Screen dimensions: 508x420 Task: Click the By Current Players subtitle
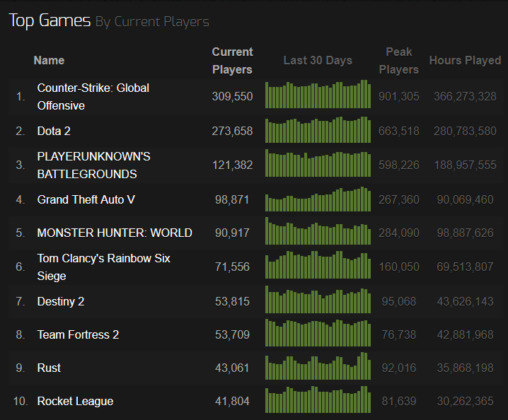coord(152,22)
